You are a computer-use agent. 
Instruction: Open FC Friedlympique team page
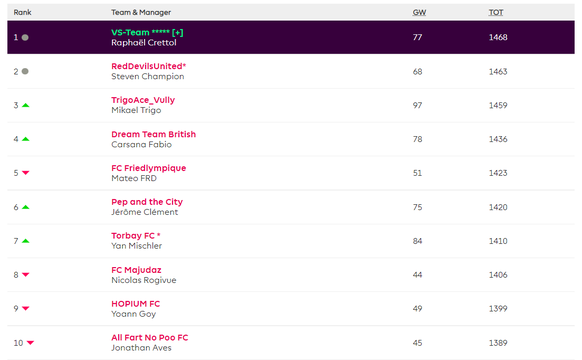click(148, 168)
